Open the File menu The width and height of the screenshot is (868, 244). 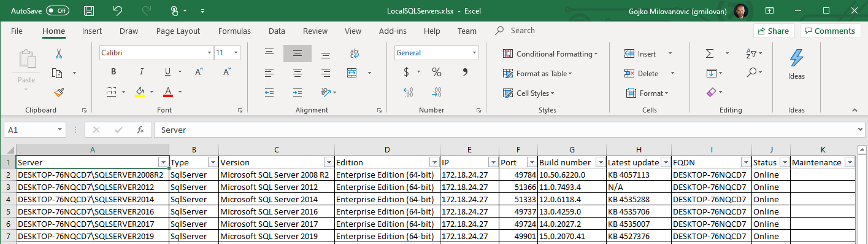coord(17,31)
